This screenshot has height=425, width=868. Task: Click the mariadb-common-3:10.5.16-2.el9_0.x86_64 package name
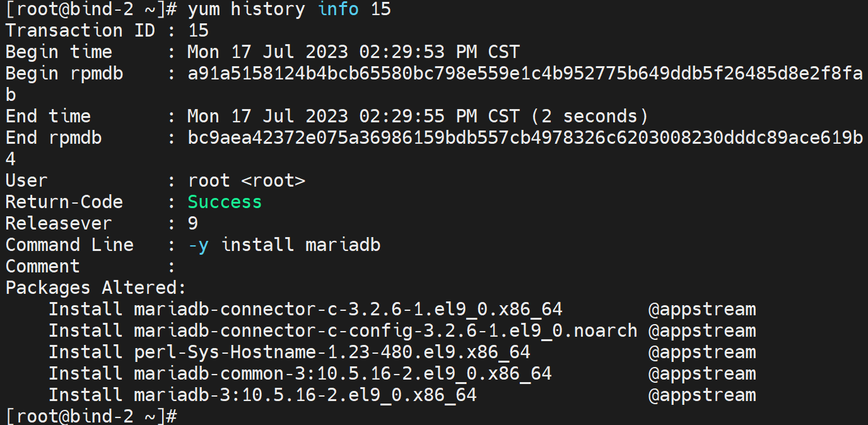click(343, 374)
